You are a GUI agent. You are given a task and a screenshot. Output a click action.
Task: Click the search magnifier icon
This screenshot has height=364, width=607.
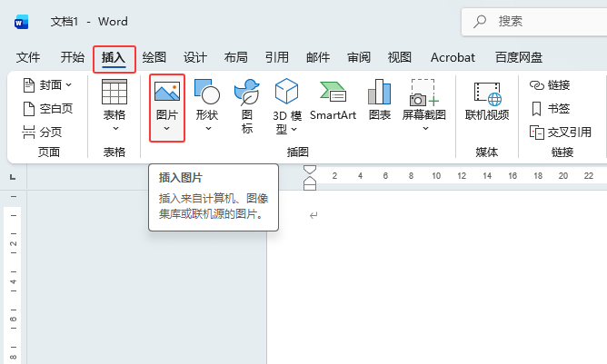point(480,22)
